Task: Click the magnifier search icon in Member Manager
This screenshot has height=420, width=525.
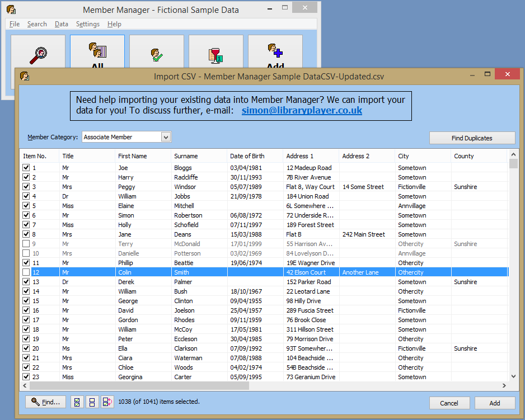Action: 38,55
